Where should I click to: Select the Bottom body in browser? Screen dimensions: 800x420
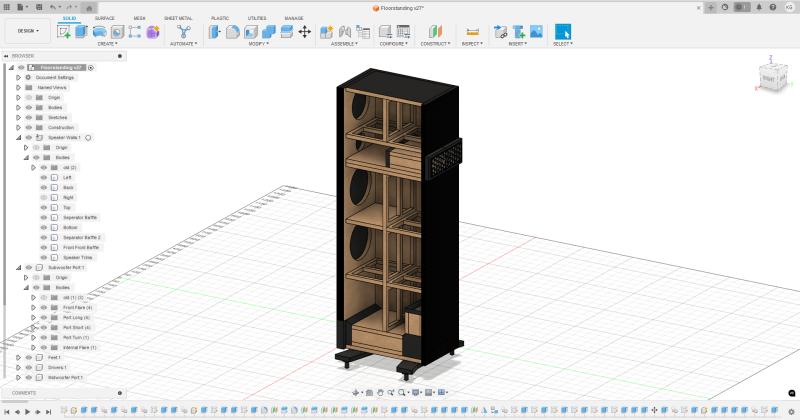69,227
